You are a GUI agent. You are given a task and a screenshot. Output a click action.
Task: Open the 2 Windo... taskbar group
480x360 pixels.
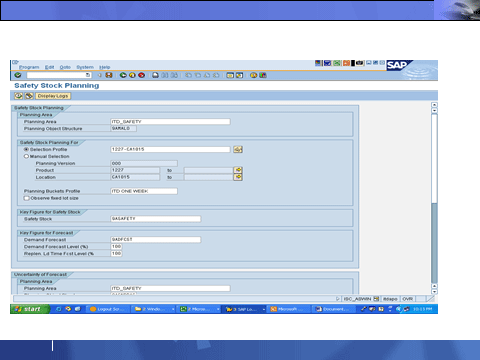tap(154, 309)
